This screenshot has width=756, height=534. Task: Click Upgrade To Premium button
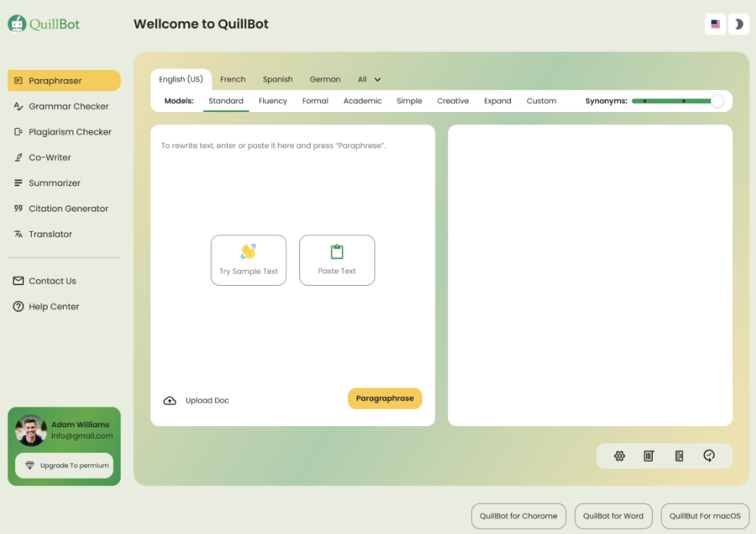[x=64, y=466]
